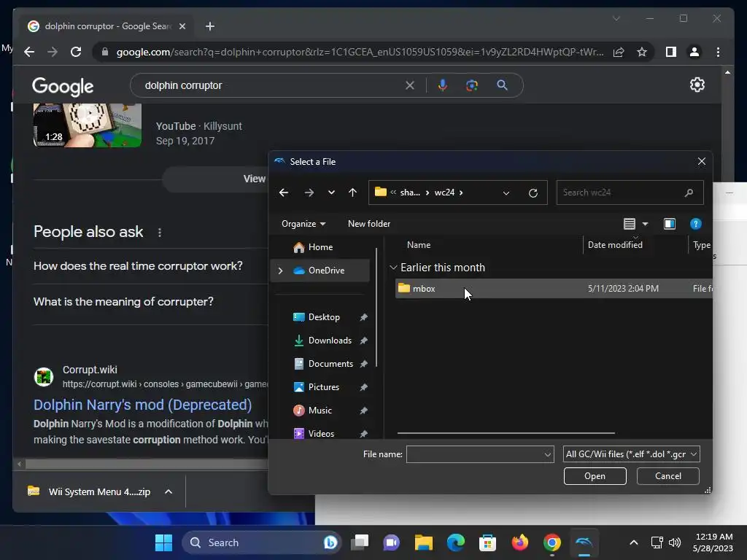Image resolution: width=747 pixels, height=560 pixels.
Task: Refresh the wc24 folder listing
Action: (533, 192)
